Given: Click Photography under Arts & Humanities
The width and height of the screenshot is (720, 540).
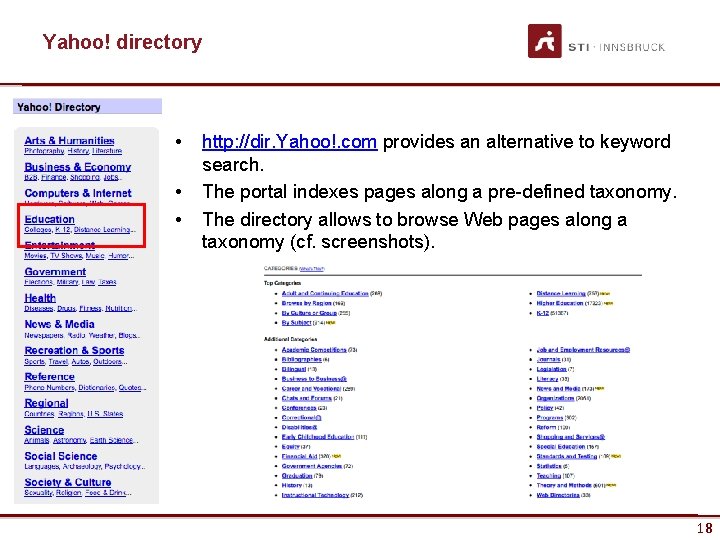Looking at the screenshot, I should (x=44, y=151).
